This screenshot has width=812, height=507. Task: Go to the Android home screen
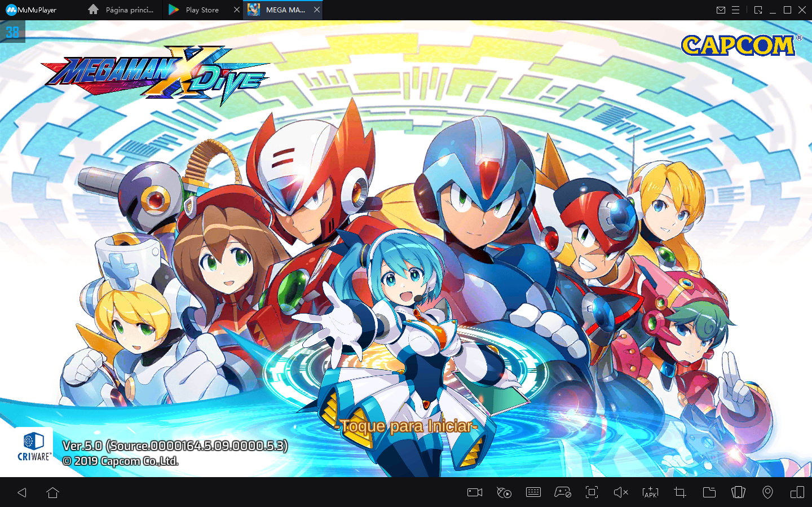coord(52,492)
